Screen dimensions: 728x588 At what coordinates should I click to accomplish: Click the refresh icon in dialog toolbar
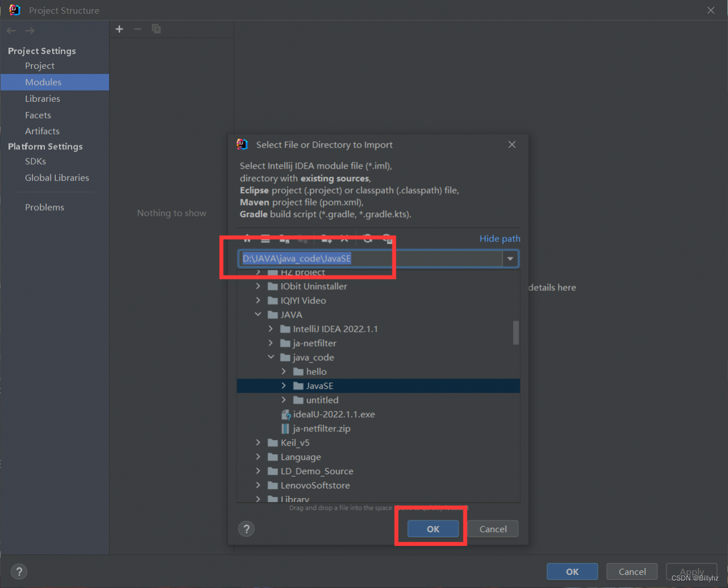click(x=367, y=239)
